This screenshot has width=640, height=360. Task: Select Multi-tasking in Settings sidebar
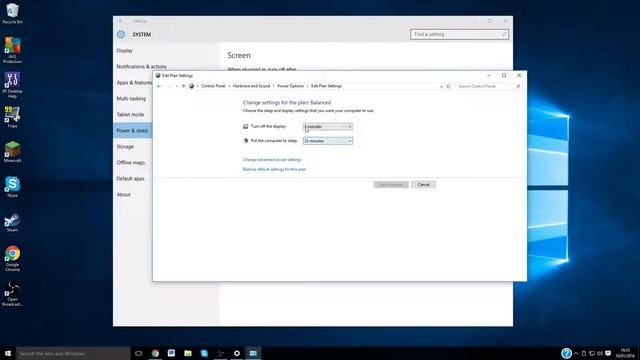pyautogui.click(x=131, y=98)
